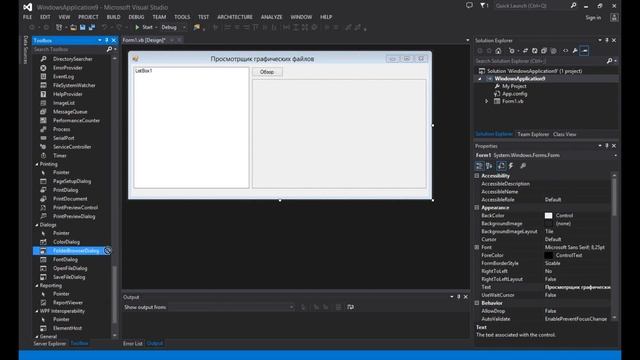Select Timer component in the Toolbox
Screen dimensions: 640x360
coord(60,156)
